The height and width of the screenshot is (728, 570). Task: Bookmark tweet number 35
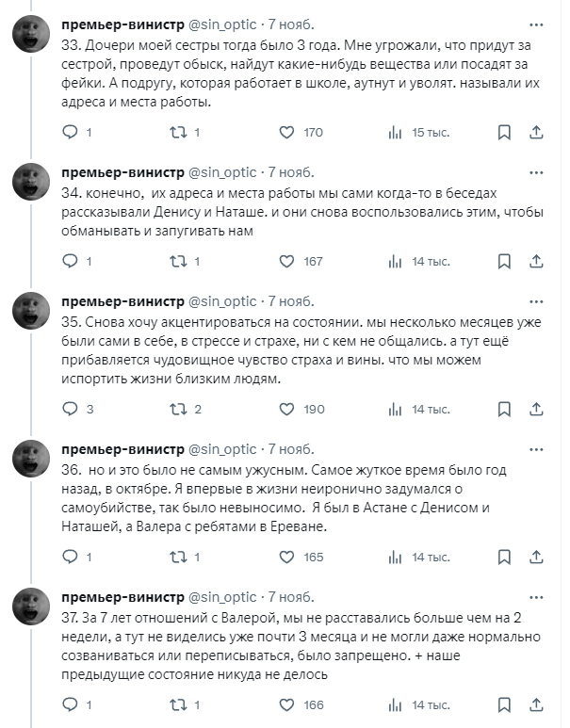click(504, 409)
